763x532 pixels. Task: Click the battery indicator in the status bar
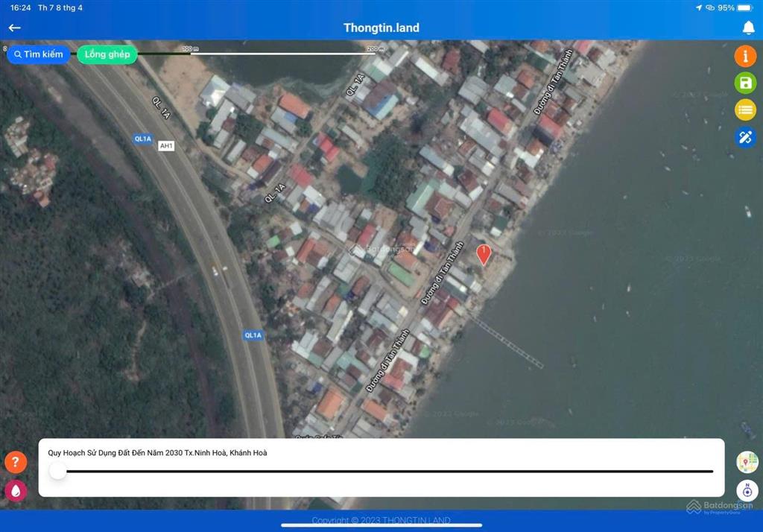point(745,7)
